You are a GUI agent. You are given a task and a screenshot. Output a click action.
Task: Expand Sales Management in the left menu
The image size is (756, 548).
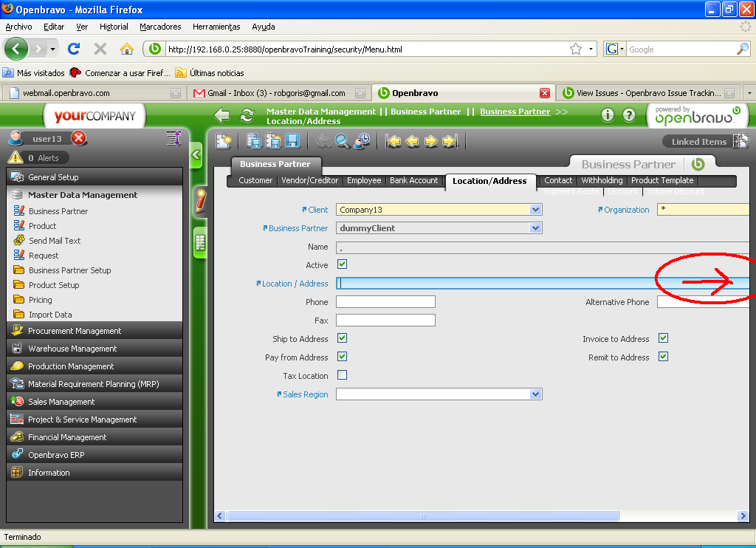coord(61,402)
